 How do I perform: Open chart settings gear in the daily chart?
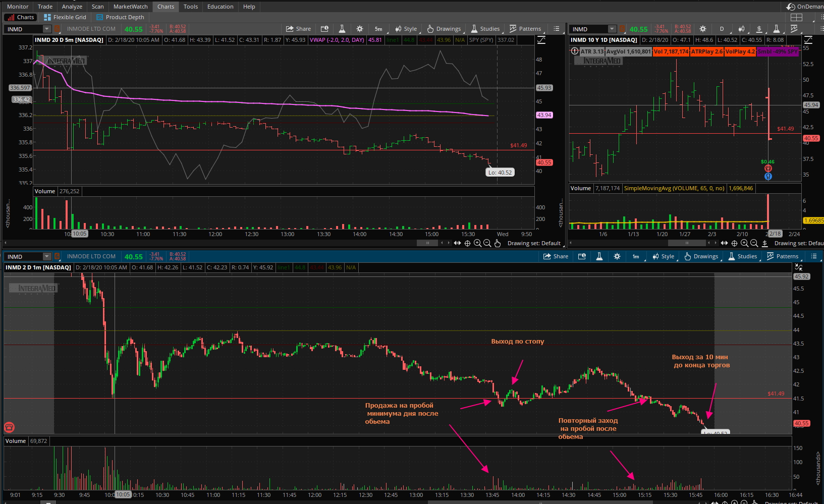702,29
